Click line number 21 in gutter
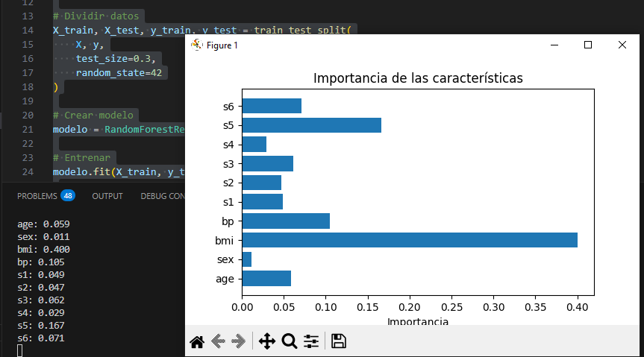 tap(28, 130)
